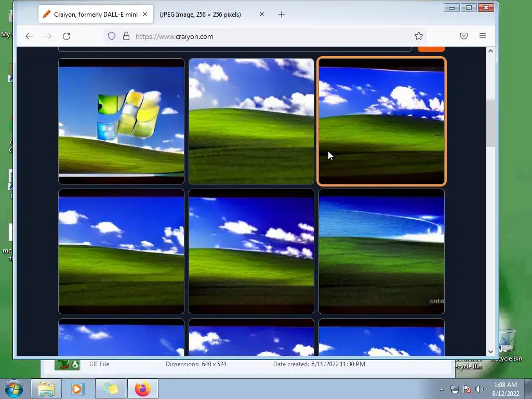Click the GIF File label in background window
The image size is (532, 399).
99,364
